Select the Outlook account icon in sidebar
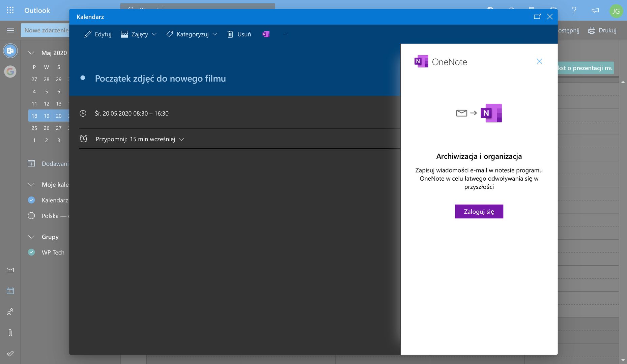This screenshot has height=364, width=627. [x=10, y=51]
